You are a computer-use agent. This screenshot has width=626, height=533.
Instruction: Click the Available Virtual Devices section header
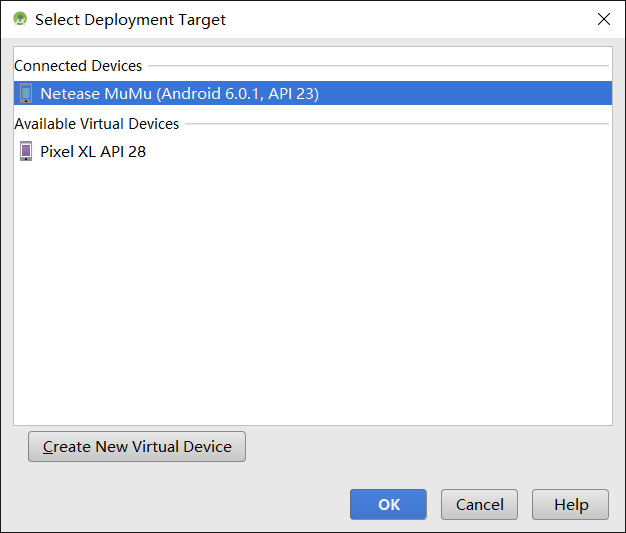click(97, 124)
